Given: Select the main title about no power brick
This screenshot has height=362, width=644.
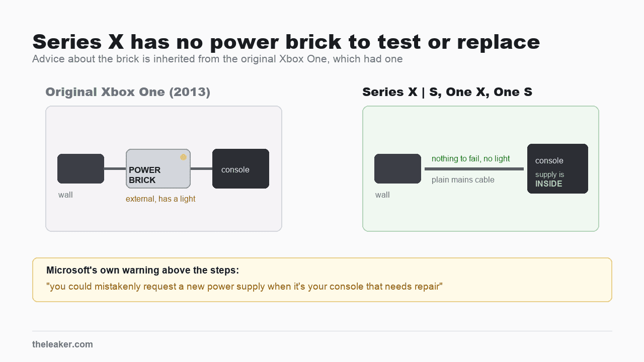Looking at the screenshot, I should (x=286, y=42).
